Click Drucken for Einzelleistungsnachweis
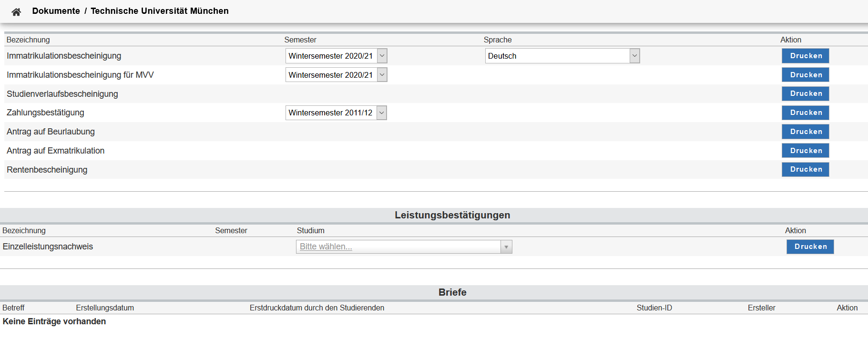This screenshot has width=868, height=340. pos(810,247)
